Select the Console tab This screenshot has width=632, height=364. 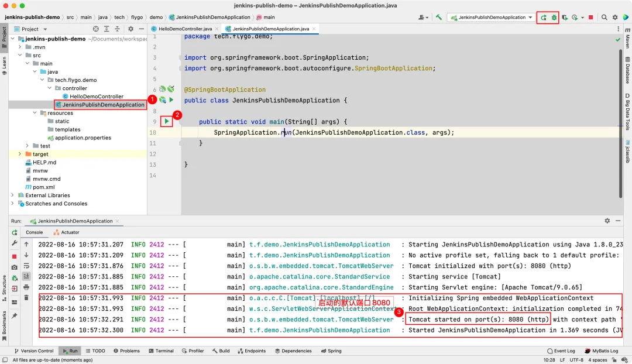[35, 232]
